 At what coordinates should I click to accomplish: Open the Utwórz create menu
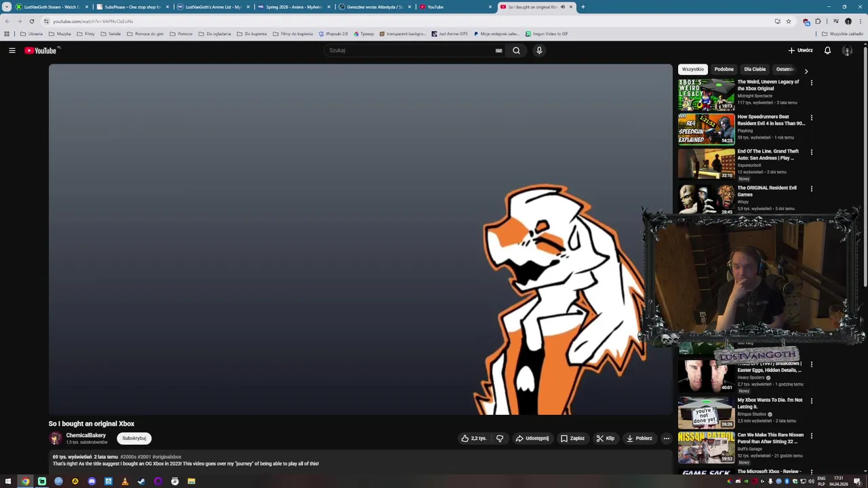(800, 50)
